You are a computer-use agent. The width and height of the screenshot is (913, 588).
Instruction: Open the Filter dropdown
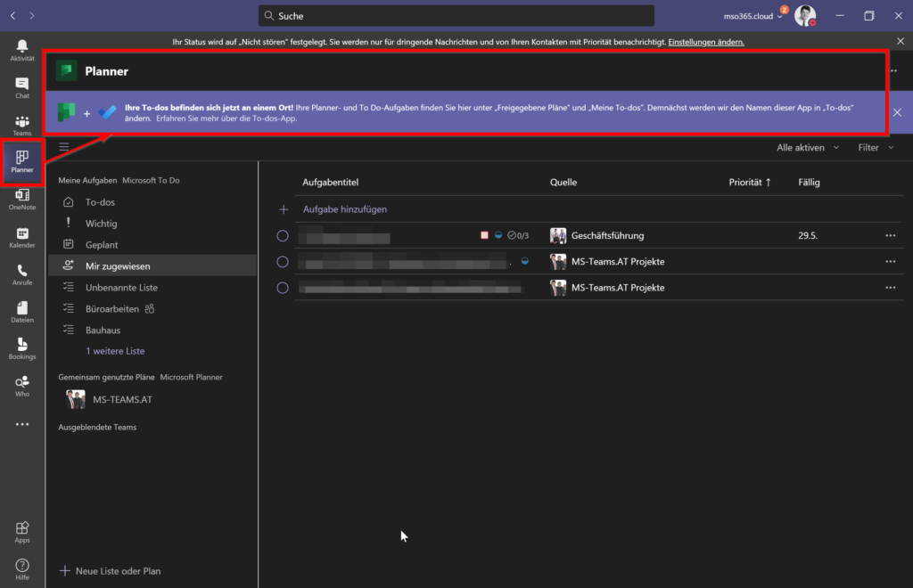pos(876,148)
